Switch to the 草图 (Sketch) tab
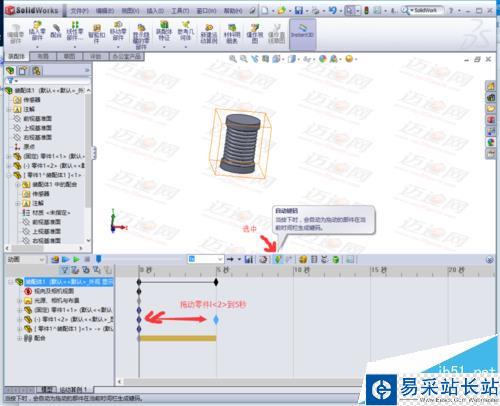Image resolution: width=500 pixels, height=406 pixels. coord(69,56)
